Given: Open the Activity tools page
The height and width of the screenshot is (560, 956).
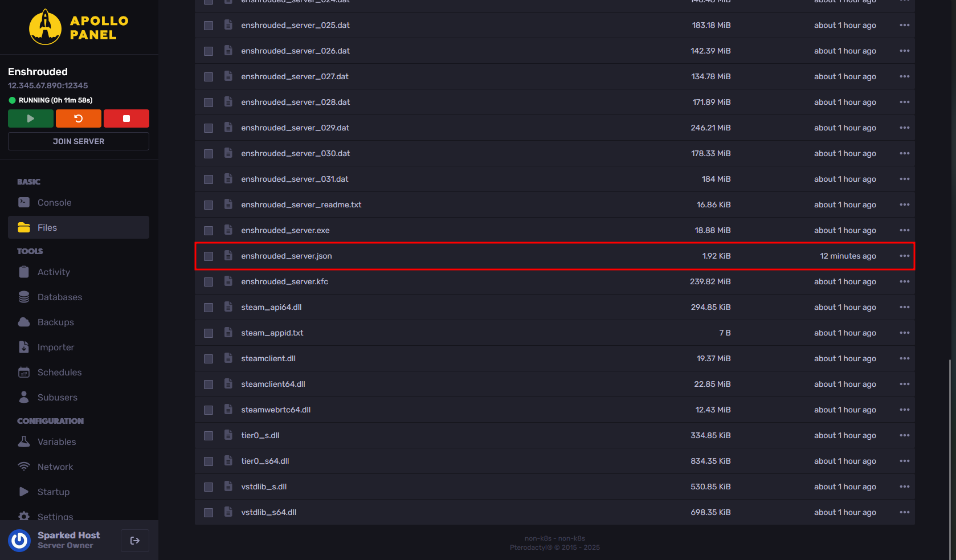Looking at the screenshot, I should [x=54, y=272].
